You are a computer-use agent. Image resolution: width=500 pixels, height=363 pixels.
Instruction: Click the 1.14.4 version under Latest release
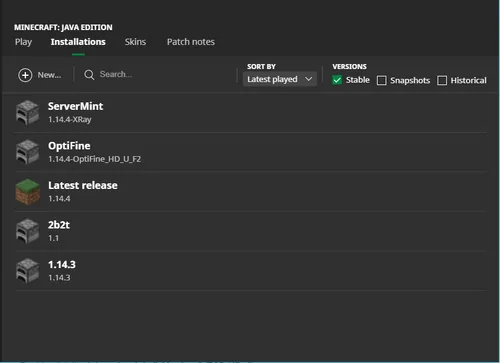tap(59, 199)
